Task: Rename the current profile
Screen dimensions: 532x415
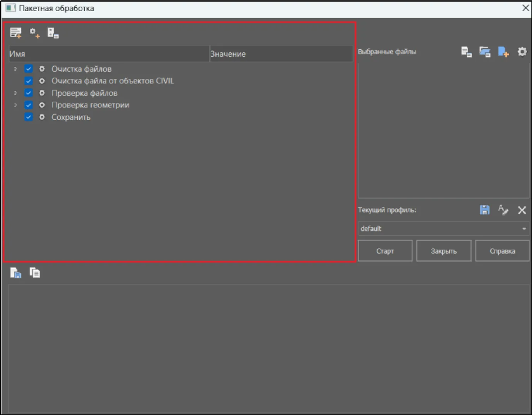Action: pyautogui.click(x=503, y=210)
